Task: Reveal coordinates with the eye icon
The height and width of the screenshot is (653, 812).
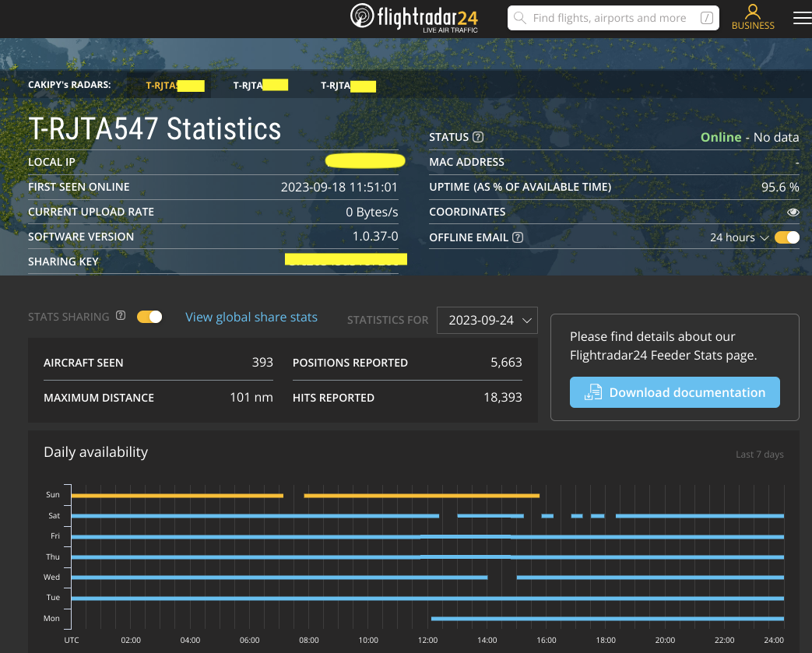Action: click(793, 212)
